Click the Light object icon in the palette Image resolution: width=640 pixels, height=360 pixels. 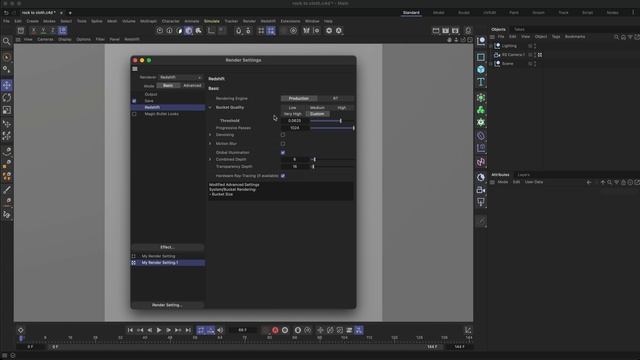(x=481, y=202)
